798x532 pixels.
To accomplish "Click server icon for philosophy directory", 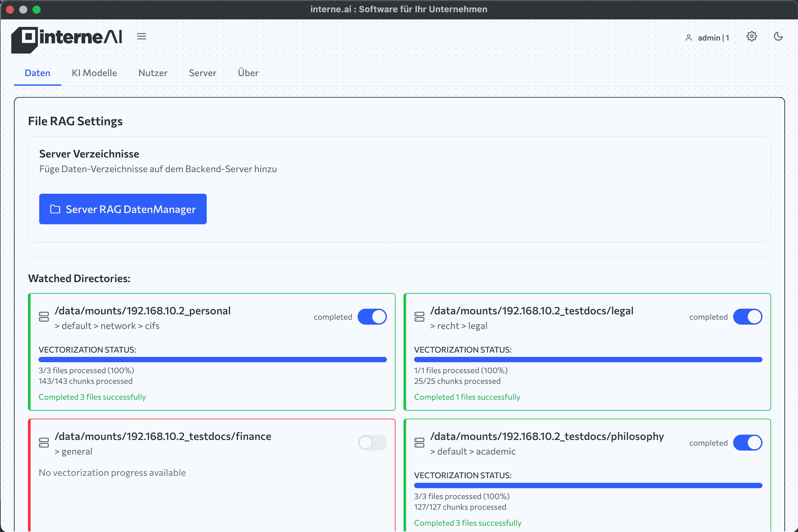I will (419, 442).
